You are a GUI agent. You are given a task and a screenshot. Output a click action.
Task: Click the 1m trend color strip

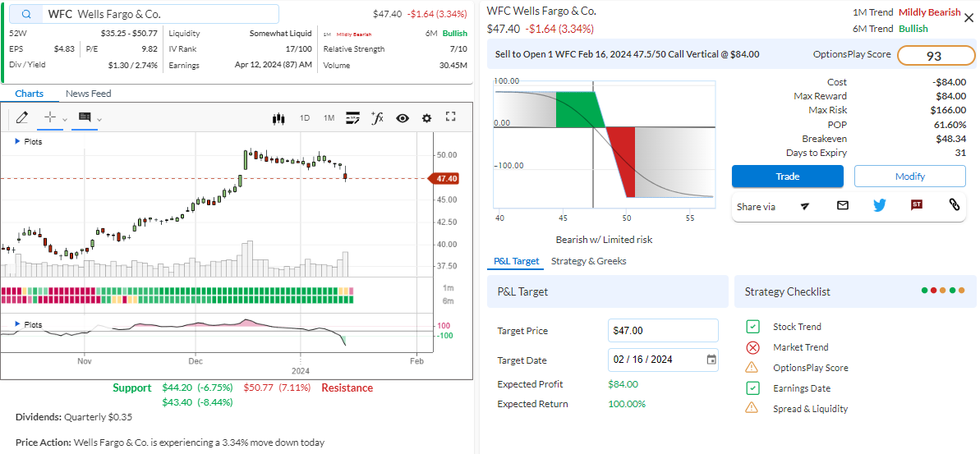177,291
